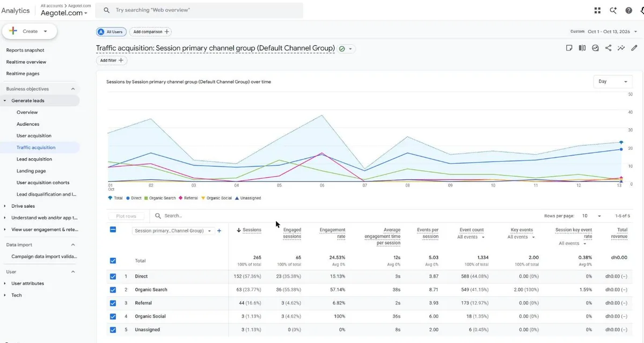Open the Aegotel.com account selector
The image size is (644, 343).
click(x=64, y=12)
